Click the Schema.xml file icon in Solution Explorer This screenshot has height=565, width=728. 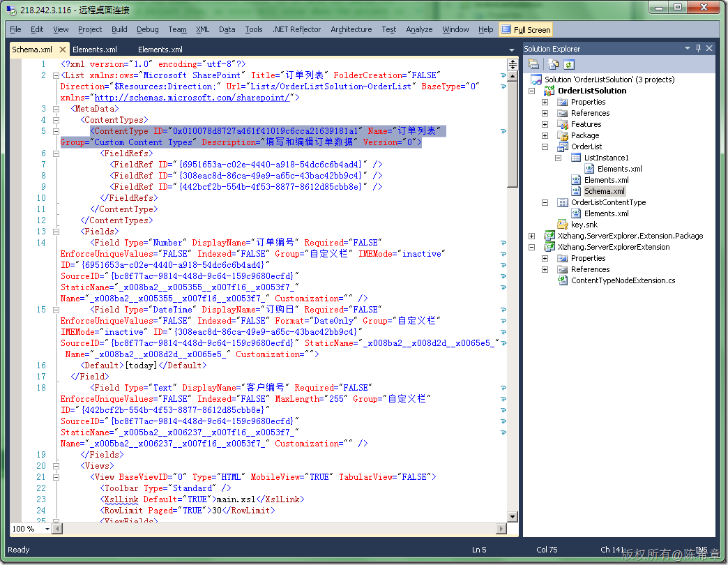[576, 191]
